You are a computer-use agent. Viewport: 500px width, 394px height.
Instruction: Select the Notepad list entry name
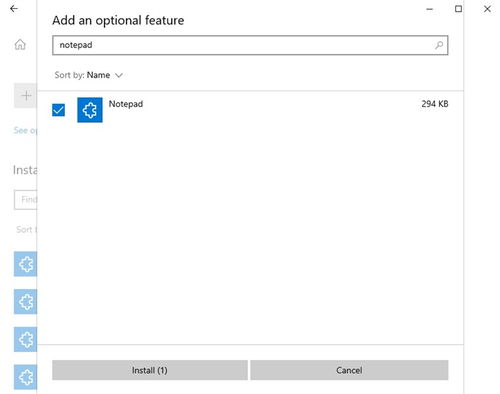pyautogui.click(x=126, y=104)
